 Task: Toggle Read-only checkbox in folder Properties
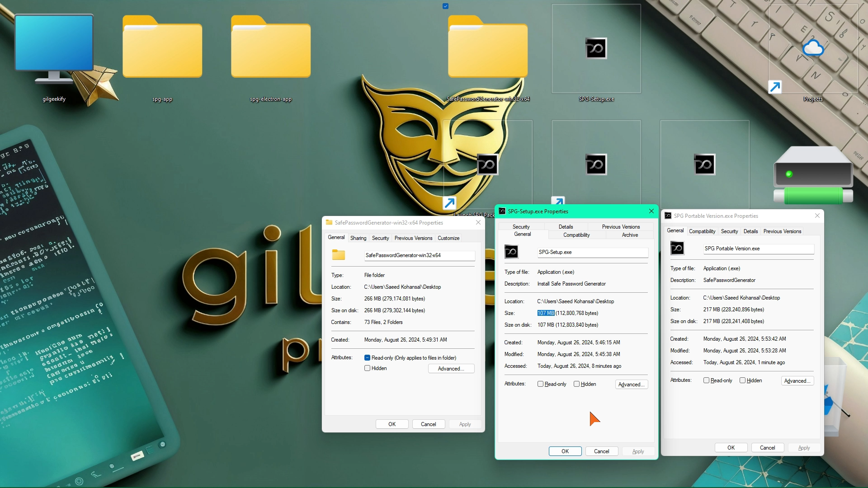click(367, 358)
